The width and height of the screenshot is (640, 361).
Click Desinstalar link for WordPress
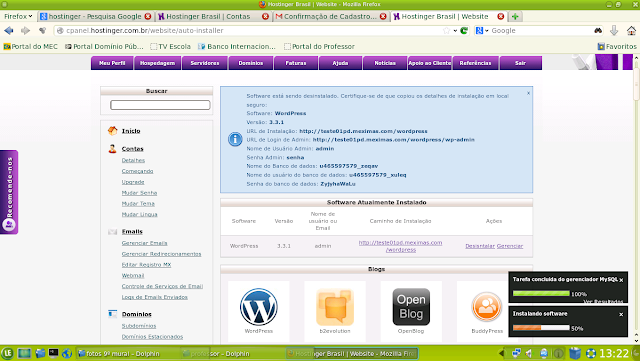[x=480, y=246]
